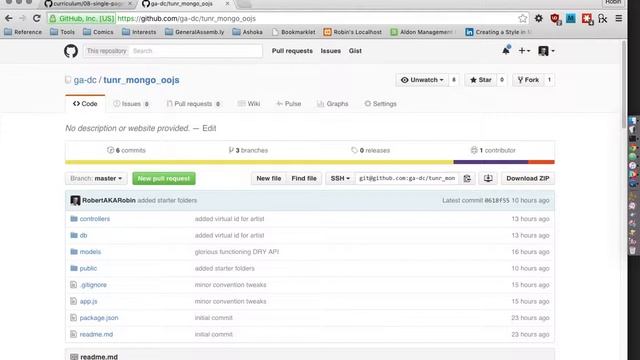View the 3 branches link
Screen dimensions: 640x360
(x=248, y=150)
